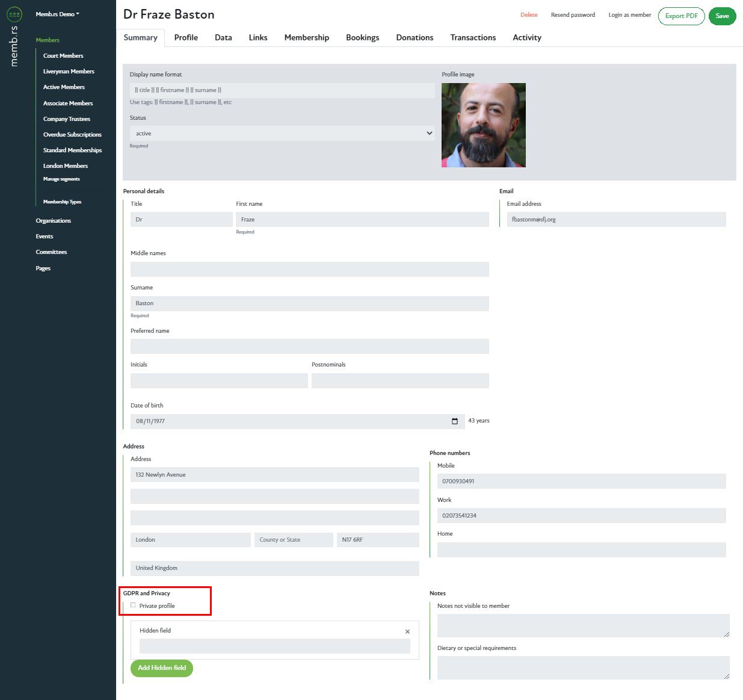Open the Memb.rs Demo account dropdown

[57, 14]
